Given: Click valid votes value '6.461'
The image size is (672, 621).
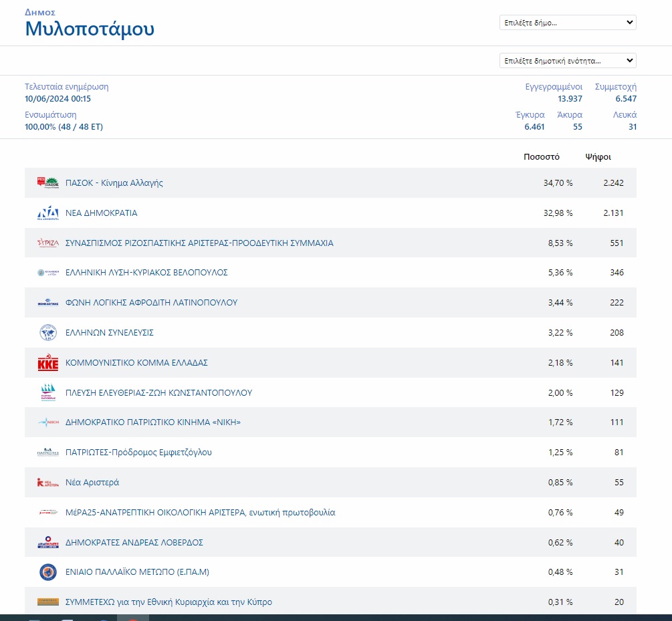Looking at the screenshot, I should pyautogui.click(x=534, y=127).
